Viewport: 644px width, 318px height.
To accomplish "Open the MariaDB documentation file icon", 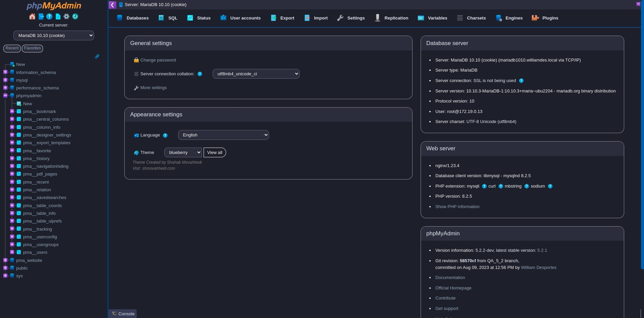I will tap(58, 16).
